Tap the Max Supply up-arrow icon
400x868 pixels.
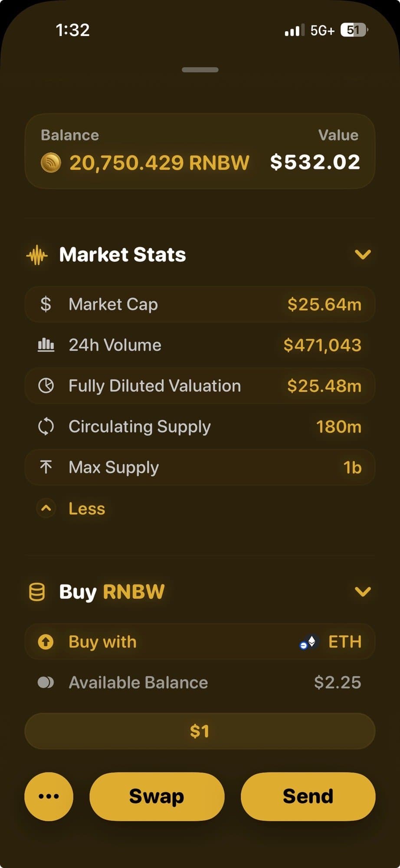coord(46,467)
